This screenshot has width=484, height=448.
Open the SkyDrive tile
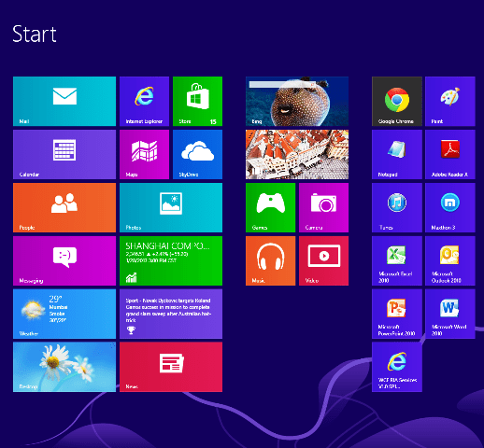tap(197, 154)
